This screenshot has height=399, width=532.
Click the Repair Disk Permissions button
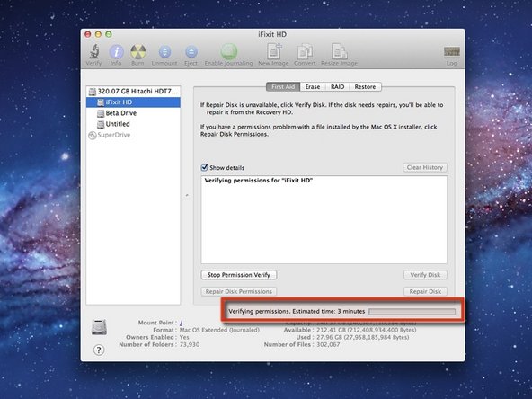[239, 291]
